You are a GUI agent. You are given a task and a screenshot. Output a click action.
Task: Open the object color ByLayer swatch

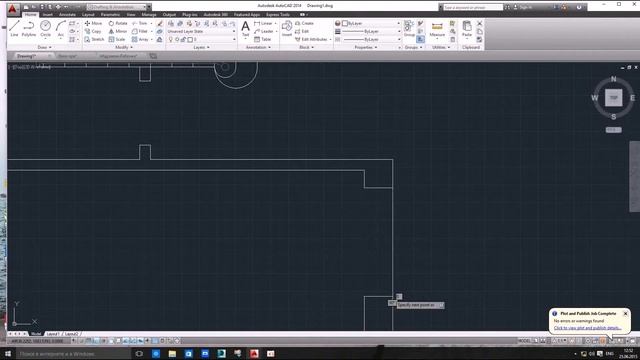[x=345, y=23]
